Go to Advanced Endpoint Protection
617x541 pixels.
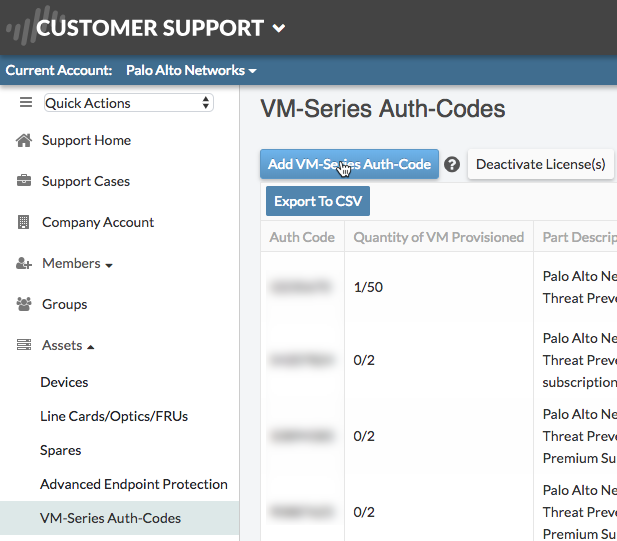[x=134, y=485]
